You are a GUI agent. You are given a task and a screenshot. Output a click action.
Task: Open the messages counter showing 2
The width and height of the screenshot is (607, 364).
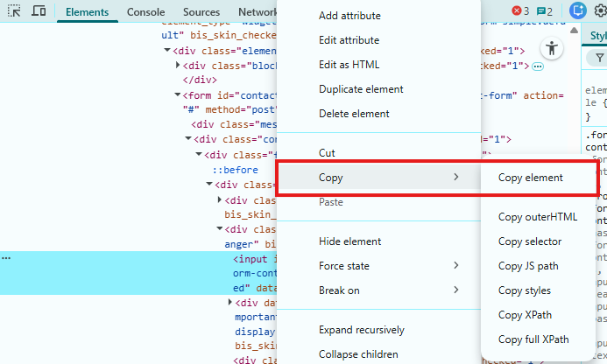pyautogui.click(x=544, y=11)
